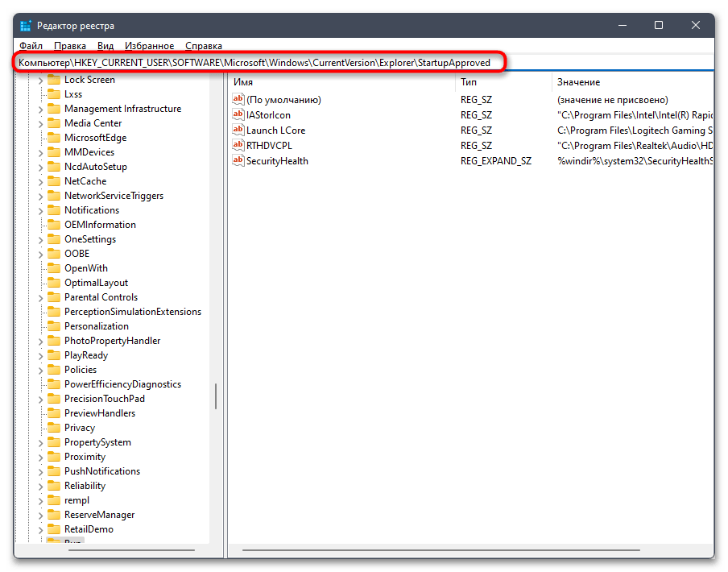Click the Proximity folder icon

tap(54, 457)
